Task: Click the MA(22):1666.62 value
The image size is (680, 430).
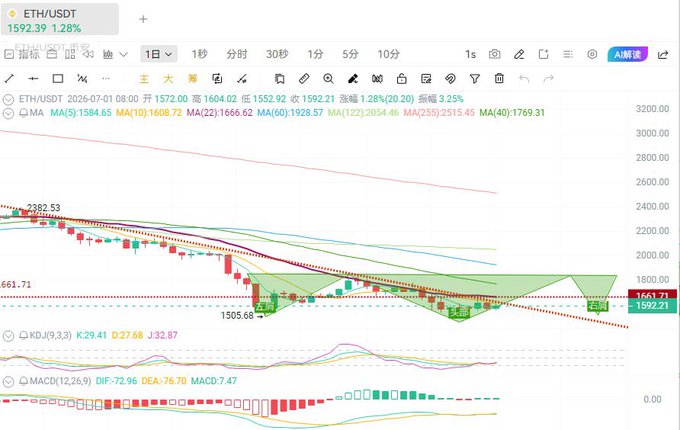Action: pos(219,113)
